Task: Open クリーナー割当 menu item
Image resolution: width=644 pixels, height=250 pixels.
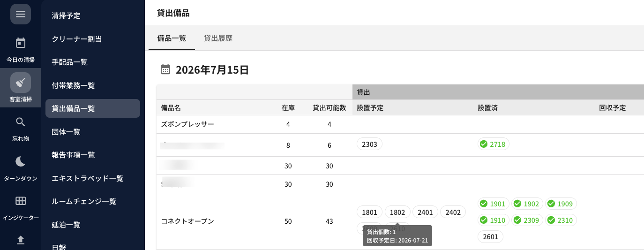Action: click(x=77, y=39)
